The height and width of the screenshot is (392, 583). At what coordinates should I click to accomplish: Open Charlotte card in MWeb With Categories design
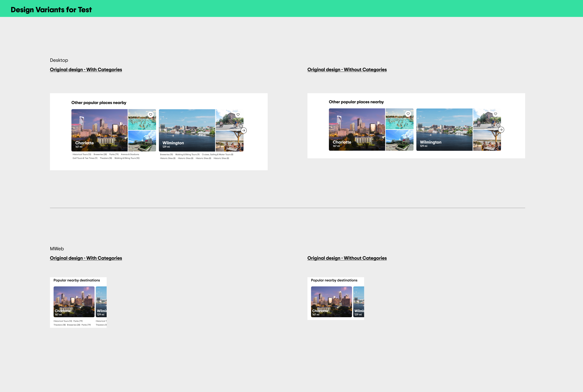[74, 302]
